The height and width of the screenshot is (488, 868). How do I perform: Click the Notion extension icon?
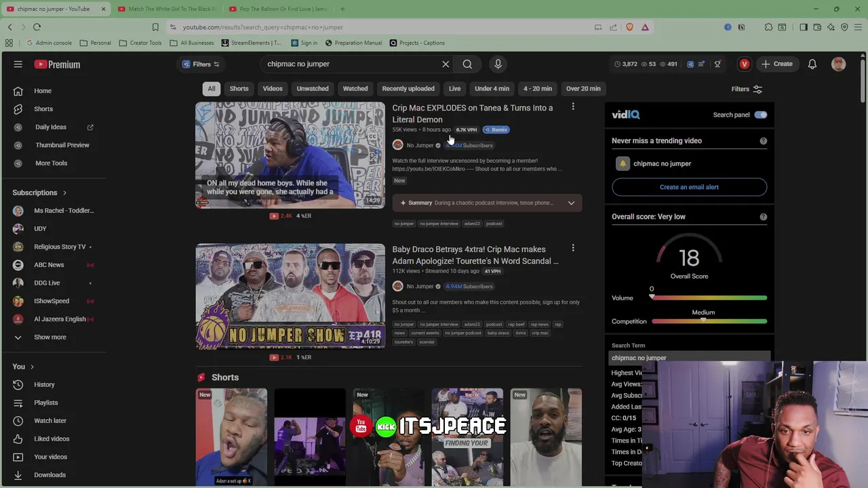[x=741, y=27]
